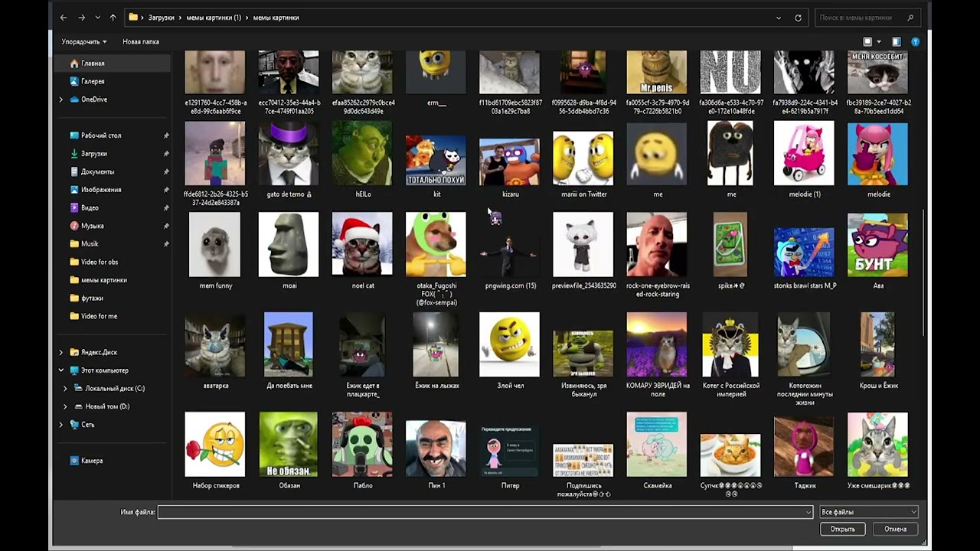Click the Имя файла text field
This screenshot has height=551, width=980.
(x=485, y=512)
